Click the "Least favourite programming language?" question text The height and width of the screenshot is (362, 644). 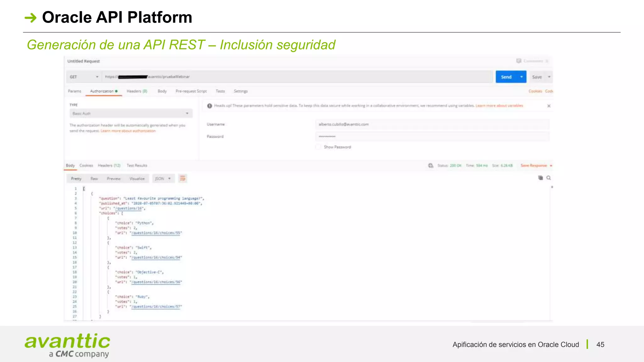click(163, 199)
